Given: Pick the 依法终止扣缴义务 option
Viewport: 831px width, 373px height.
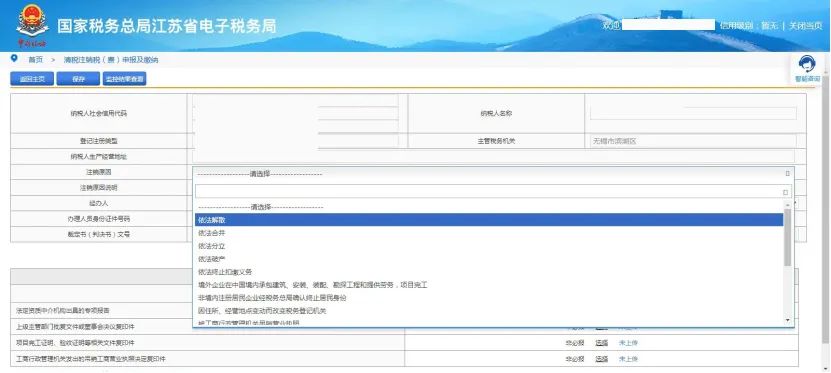Looking at the screenshot, I should 489,272.
